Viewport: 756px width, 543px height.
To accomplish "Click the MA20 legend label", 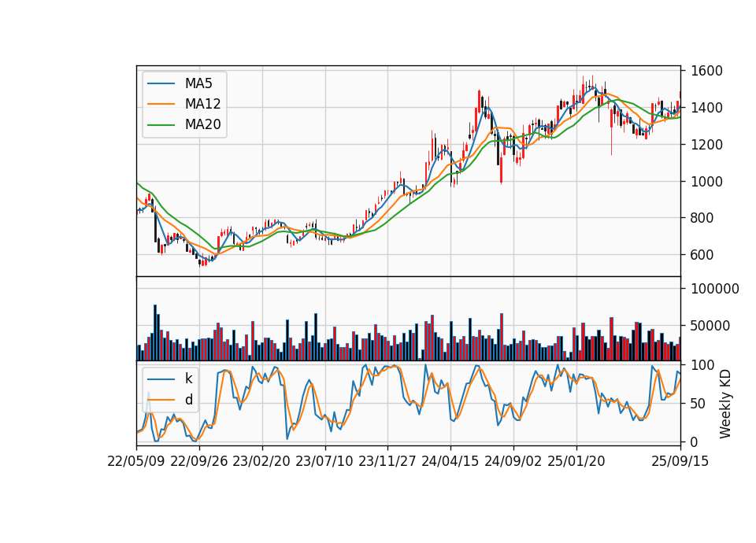I will [202, 124].
